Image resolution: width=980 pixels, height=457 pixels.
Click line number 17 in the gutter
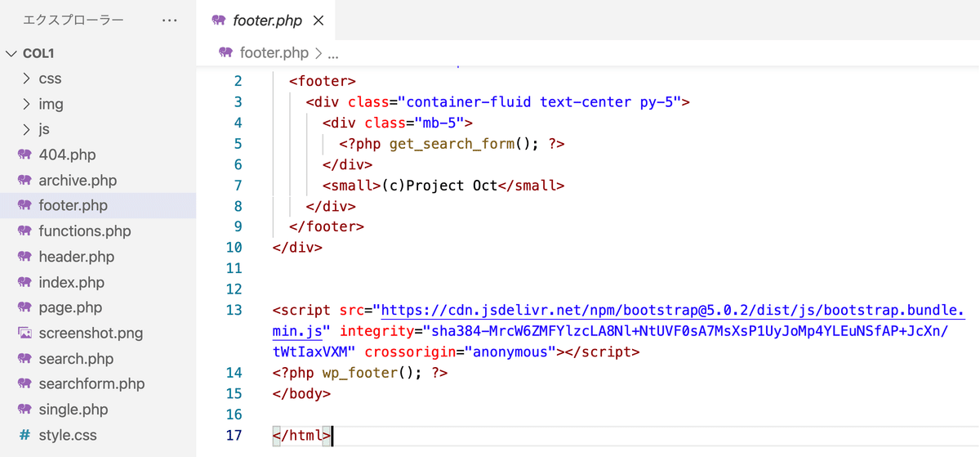234,435
